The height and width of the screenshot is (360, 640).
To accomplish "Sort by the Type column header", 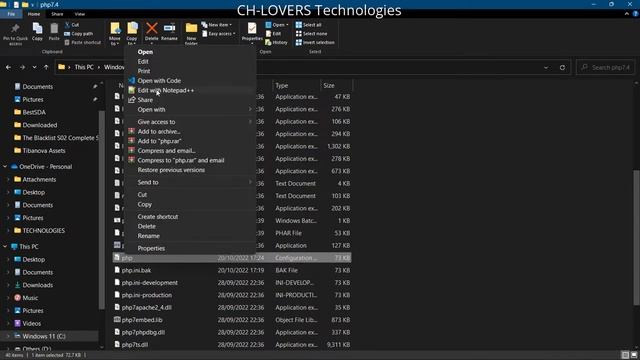I will coord(296,85).
